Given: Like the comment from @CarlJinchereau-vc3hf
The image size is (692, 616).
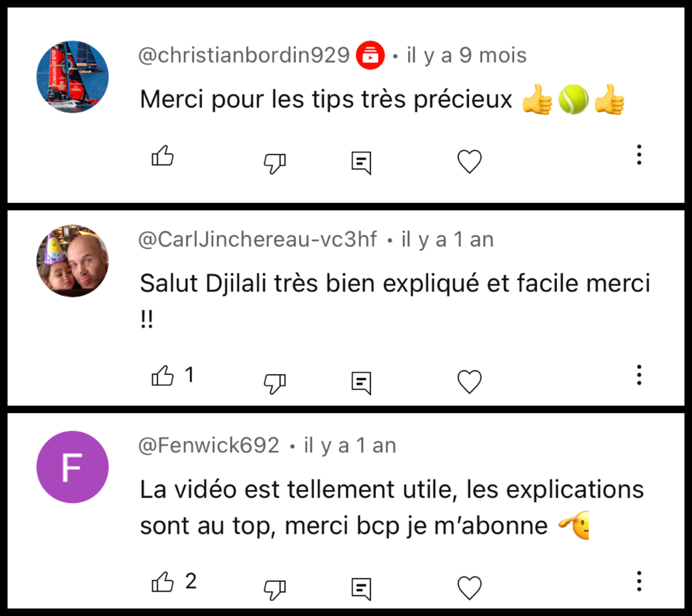Looking at the screenshot, I should point(162,375).
